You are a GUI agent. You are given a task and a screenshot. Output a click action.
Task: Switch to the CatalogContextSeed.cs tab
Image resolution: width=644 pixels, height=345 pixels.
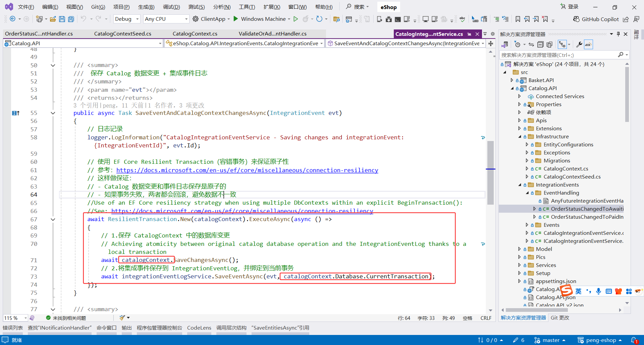[x=123, y=34]
